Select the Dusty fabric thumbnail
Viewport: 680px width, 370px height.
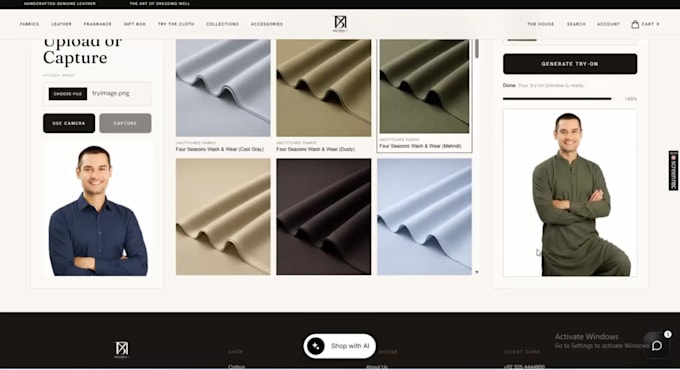pos(324,88)
